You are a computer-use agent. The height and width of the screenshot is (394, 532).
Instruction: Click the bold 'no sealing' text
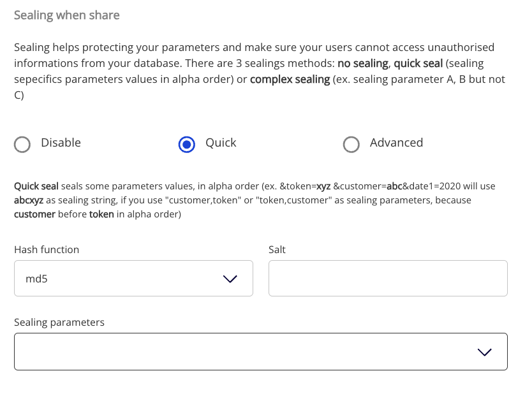point(363,63)
